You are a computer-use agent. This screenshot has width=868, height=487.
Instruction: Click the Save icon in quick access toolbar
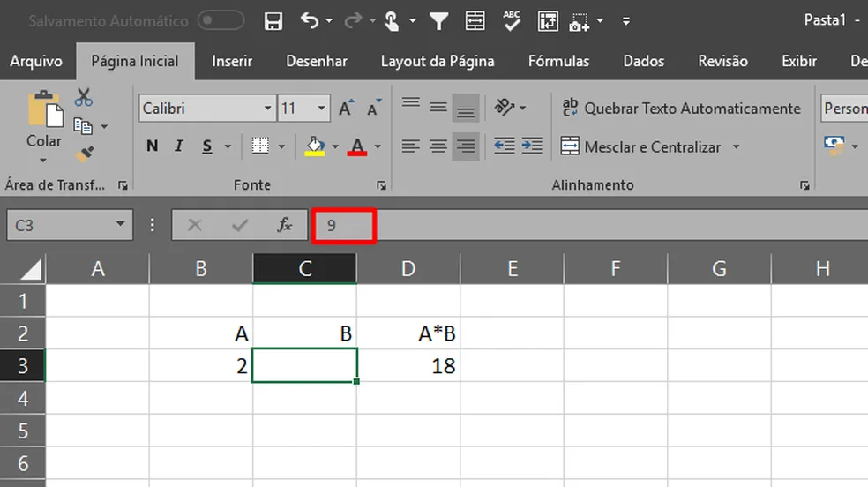click(273, 21)
